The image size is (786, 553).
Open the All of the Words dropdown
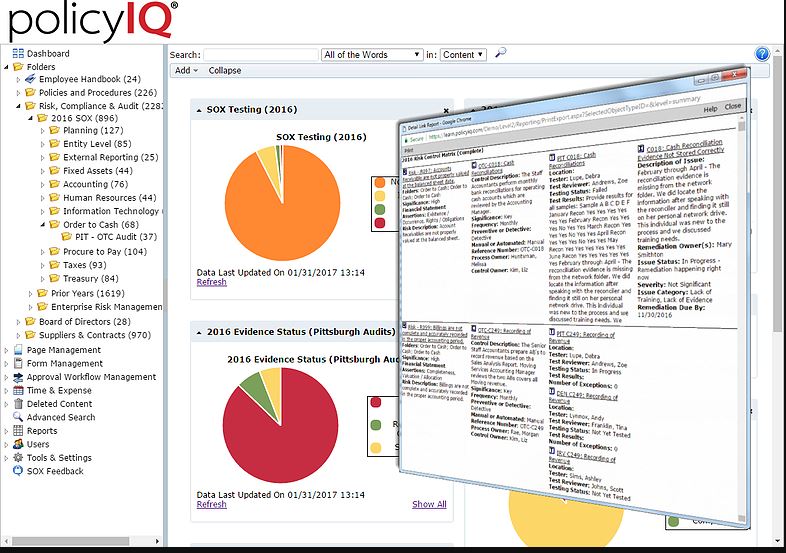pyautogui.click(x=372, y=55)
